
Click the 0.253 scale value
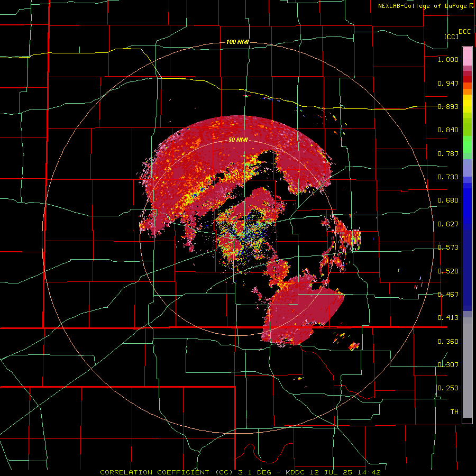click(x=448, y=388)
